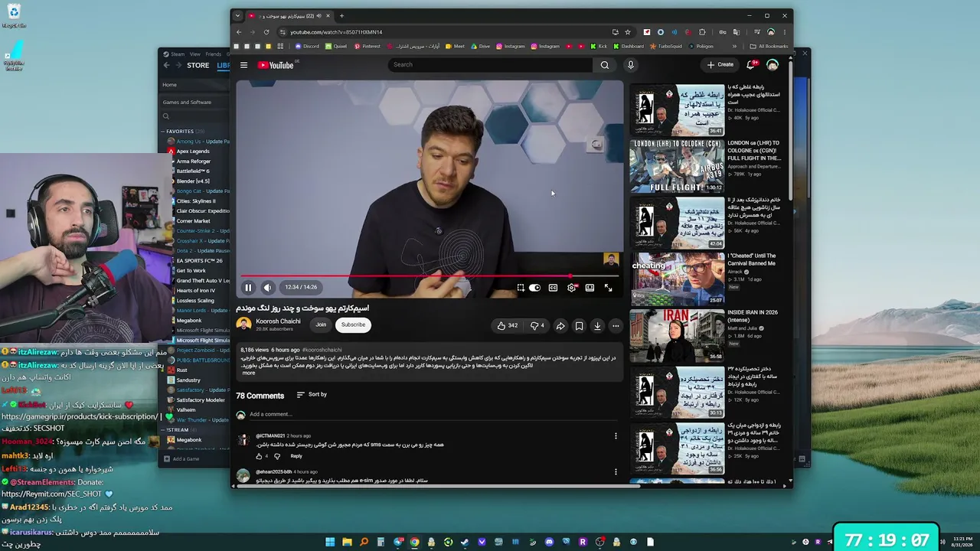Like the video (342 likes)

[x=507, y=326]
